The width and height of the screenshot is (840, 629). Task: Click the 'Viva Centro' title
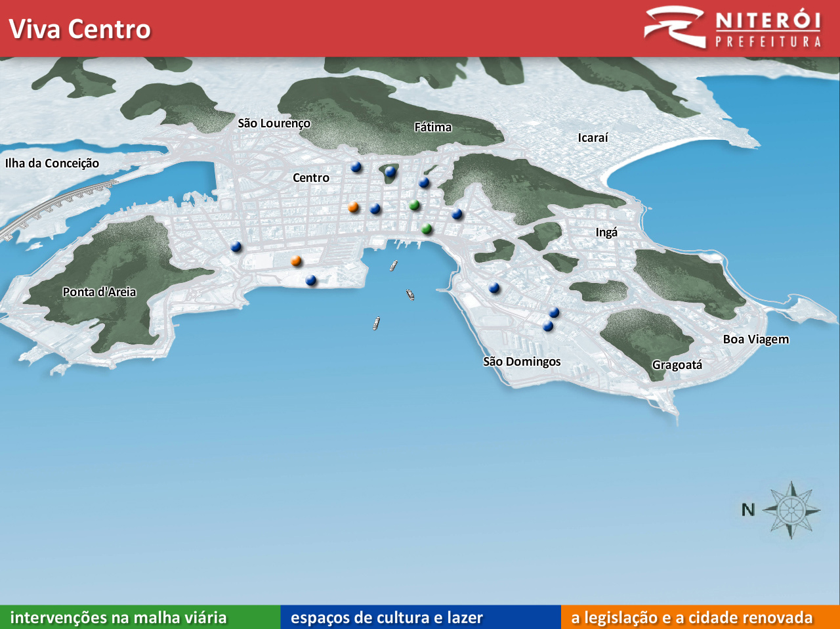pyautogui.click(x=80, y=29)
